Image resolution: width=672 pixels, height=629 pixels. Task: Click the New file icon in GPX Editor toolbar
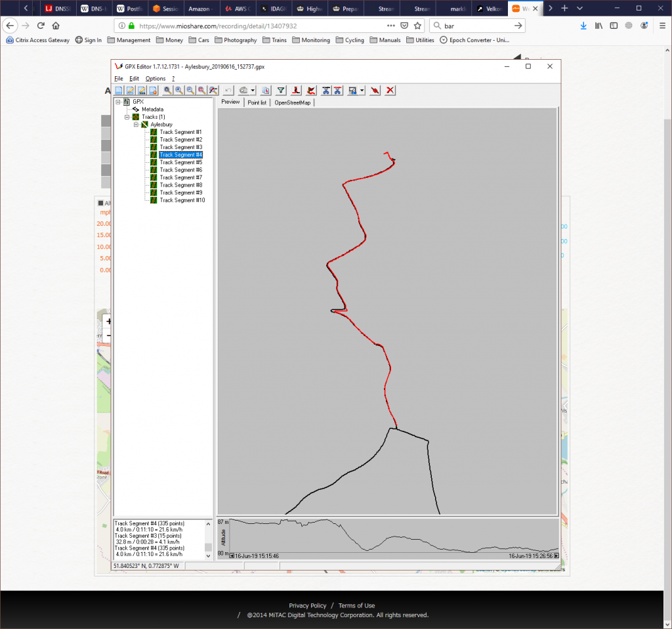tap(119, 91)
